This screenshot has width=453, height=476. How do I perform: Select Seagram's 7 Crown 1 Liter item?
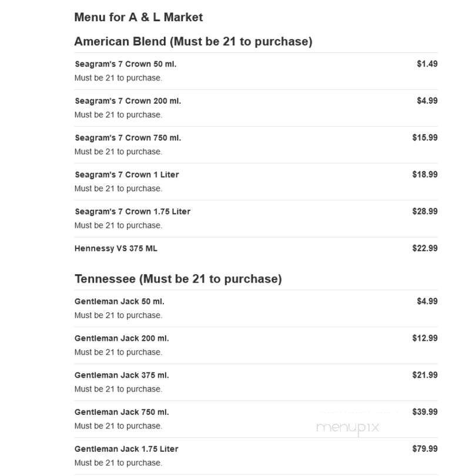(x=126, y=174)
